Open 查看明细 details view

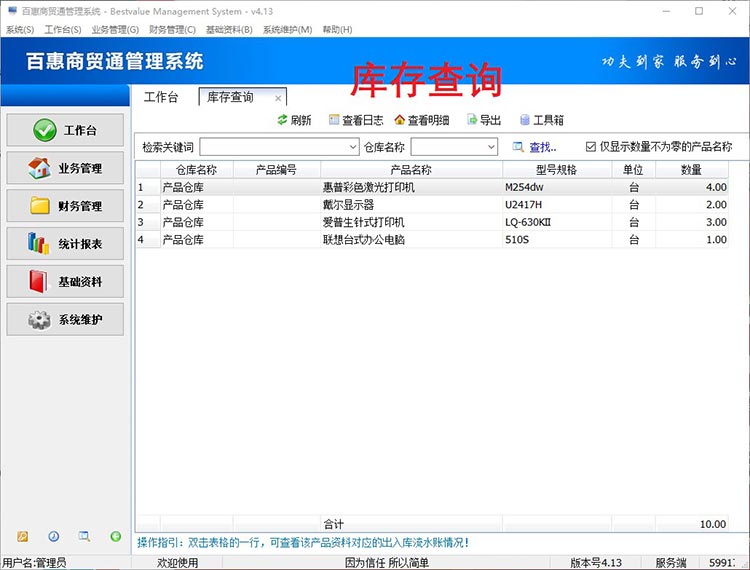(x=421, y=120)
